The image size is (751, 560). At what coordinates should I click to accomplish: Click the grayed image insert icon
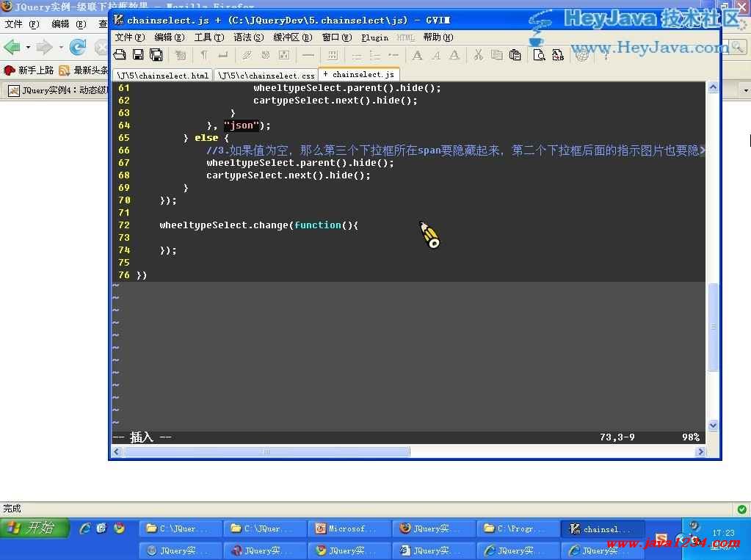coord(284,55)
